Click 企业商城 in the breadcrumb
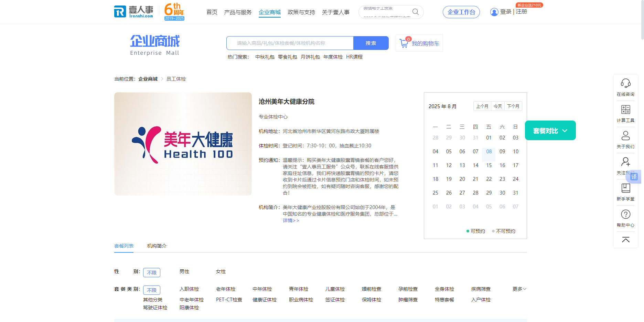The height and width of the screenshot is (322, 644). point(148,79)
